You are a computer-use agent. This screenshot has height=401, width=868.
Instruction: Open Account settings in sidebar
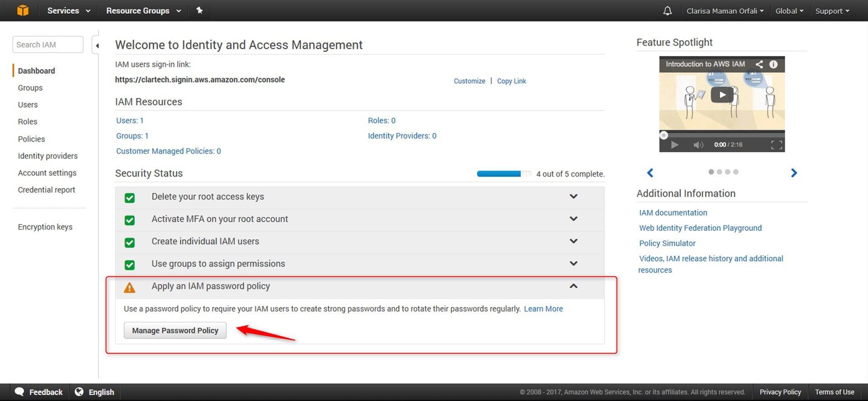(x=47, y=173)
